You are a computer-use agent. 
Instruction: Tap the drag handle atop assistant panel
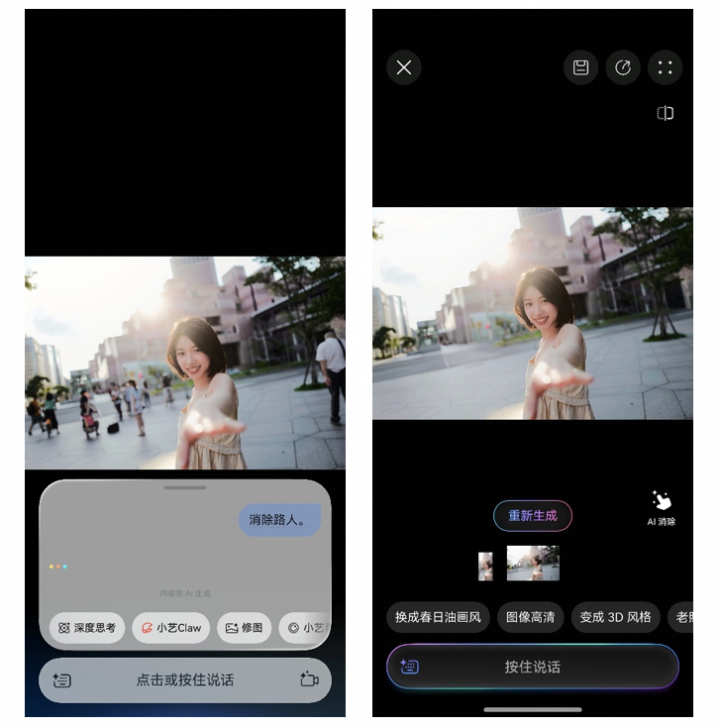[x=185, y=487]
